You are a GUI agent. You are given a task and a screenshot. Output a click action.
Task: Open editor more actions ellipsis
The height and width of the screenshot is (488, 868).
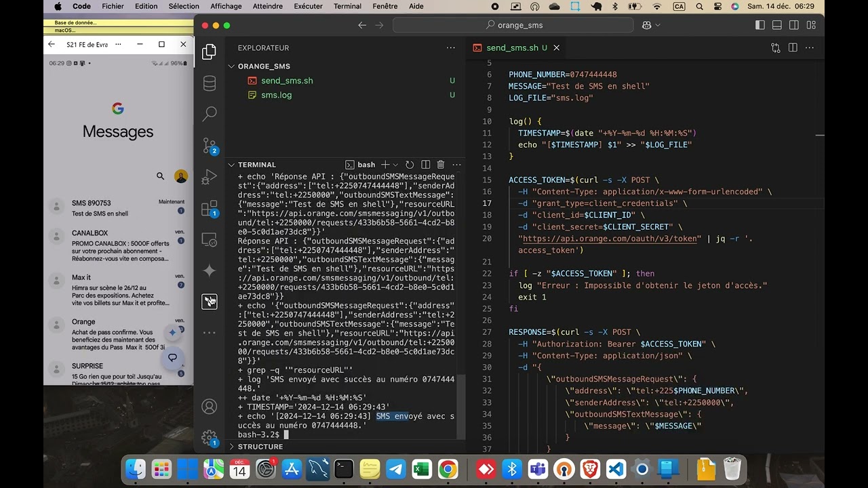coord(810,48)
